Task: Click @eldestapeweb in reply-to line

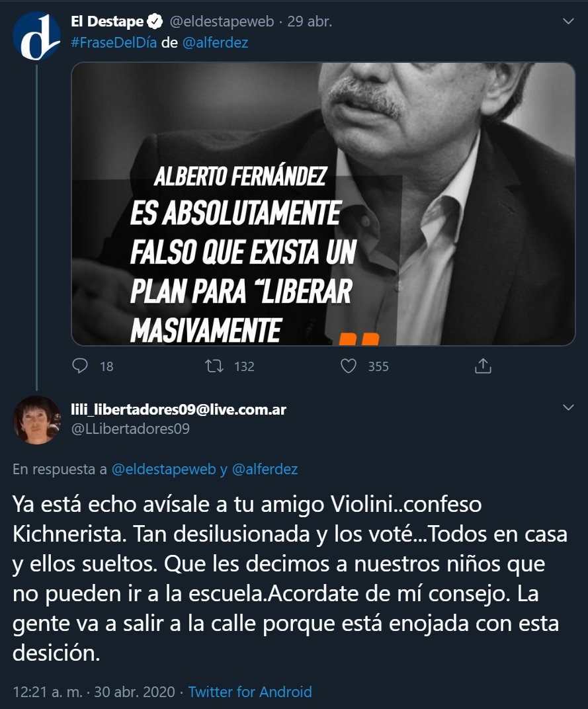Action: 164,470
